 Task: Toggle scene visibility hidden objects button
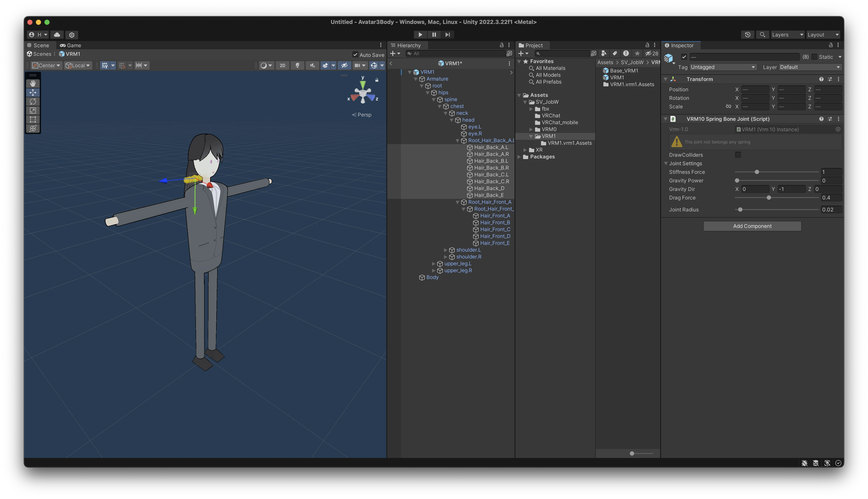(x=344, y=65)
